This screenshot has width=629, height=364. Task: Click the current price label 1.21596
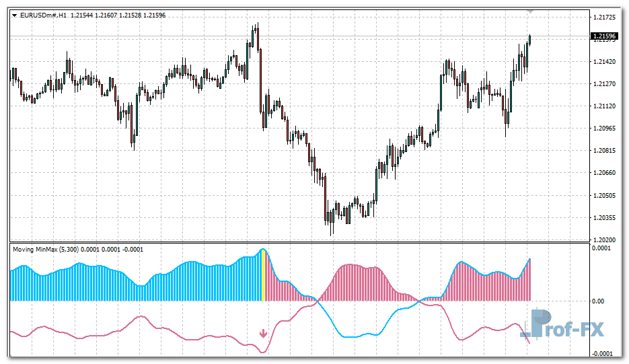(x=604, y=36)
